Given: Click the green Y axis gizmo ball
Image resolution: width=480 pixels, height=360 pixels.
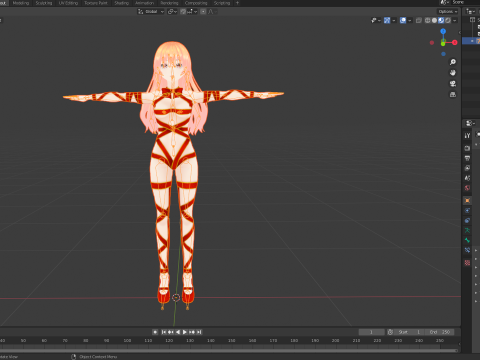Looking at the screenshot, I should (443, 43).
